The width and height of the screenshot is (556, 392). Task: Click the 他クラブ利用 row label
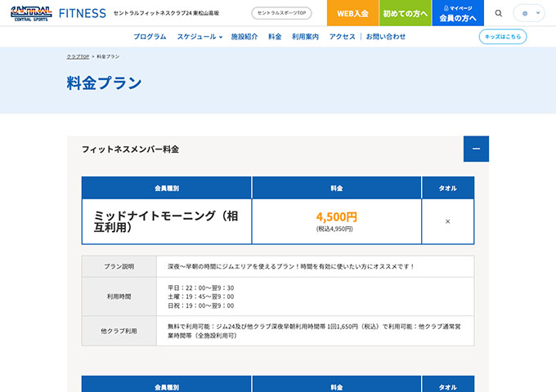click(x=119, y=331)
